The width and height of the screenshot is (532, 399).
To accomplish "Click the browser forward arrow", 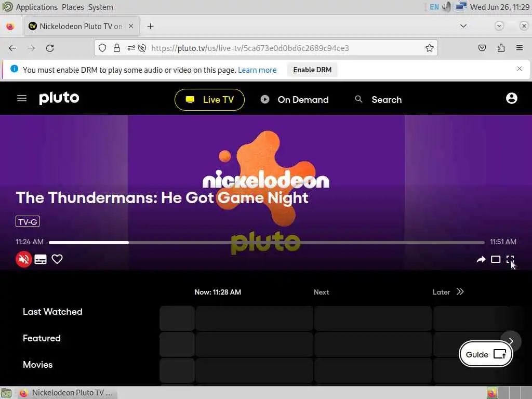I will click(31, 48).
